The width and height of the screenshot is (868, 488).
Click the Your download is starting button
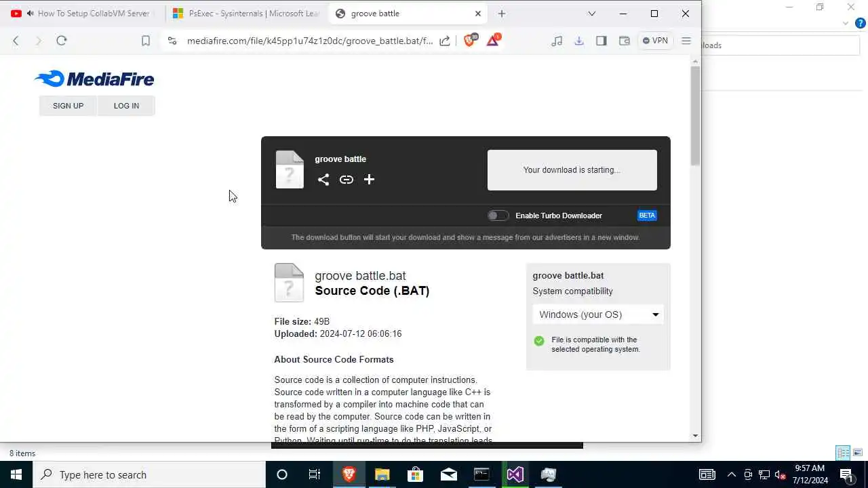click(x=572, y=170)
